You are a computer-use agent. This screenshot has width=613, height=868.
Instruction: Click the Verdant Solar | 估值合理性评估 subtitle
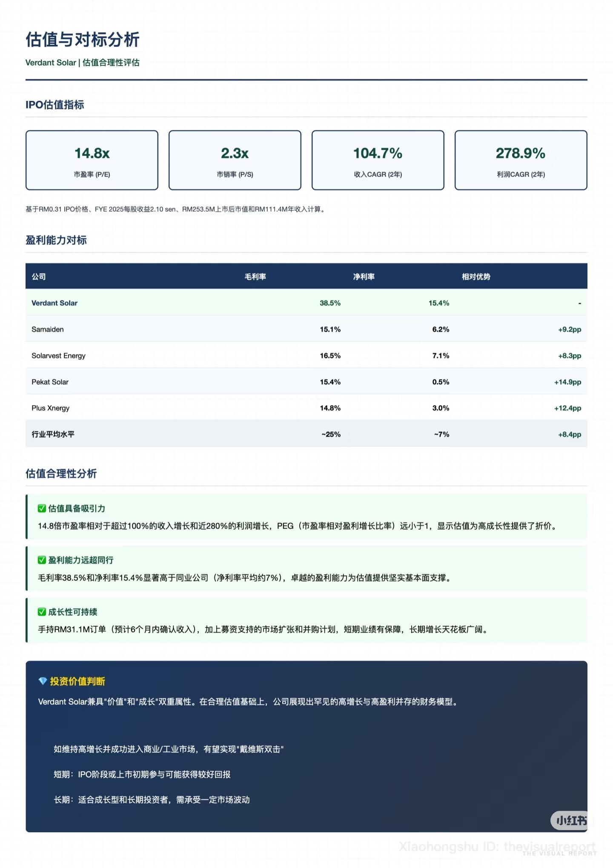point(83,63)
